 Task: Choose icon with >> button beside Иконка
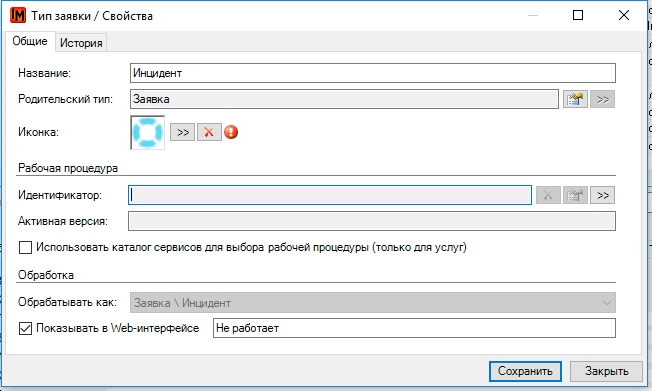point(183,132)
